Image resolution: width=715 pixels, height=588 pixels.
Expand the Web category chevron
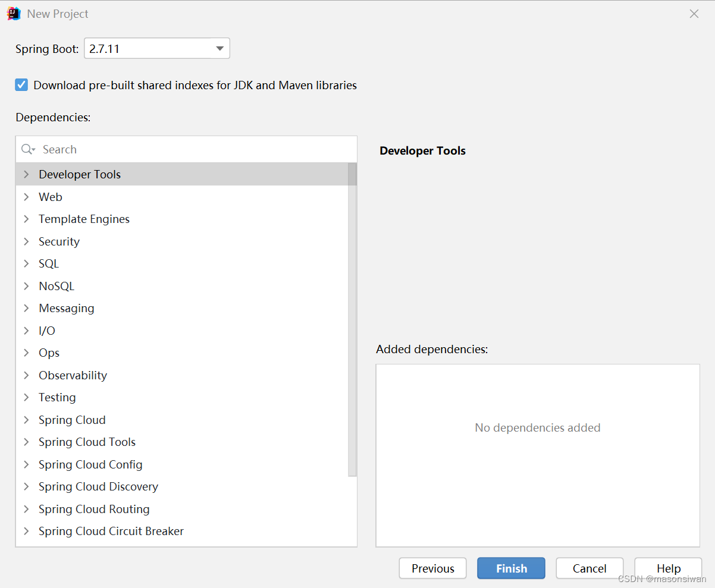(26, 197)
